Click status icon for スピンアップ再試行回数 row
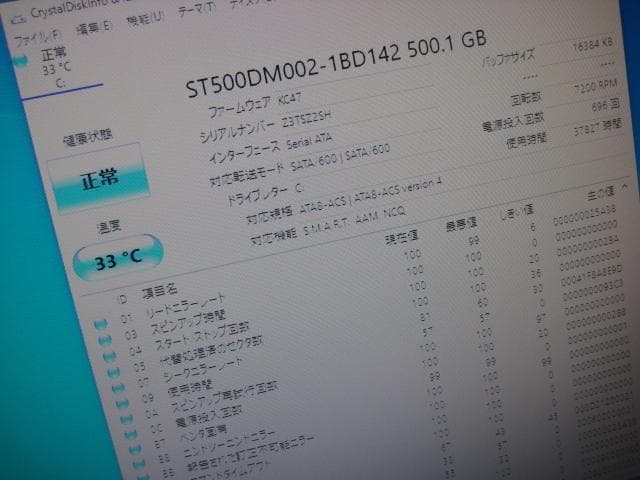The image size is (640, 480). pos(127,419)
